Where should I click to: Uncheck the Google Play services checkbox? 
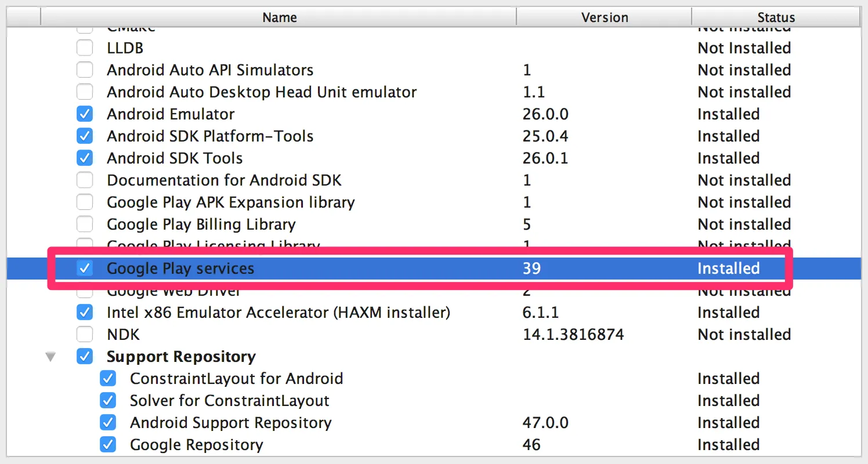point(85,269)
